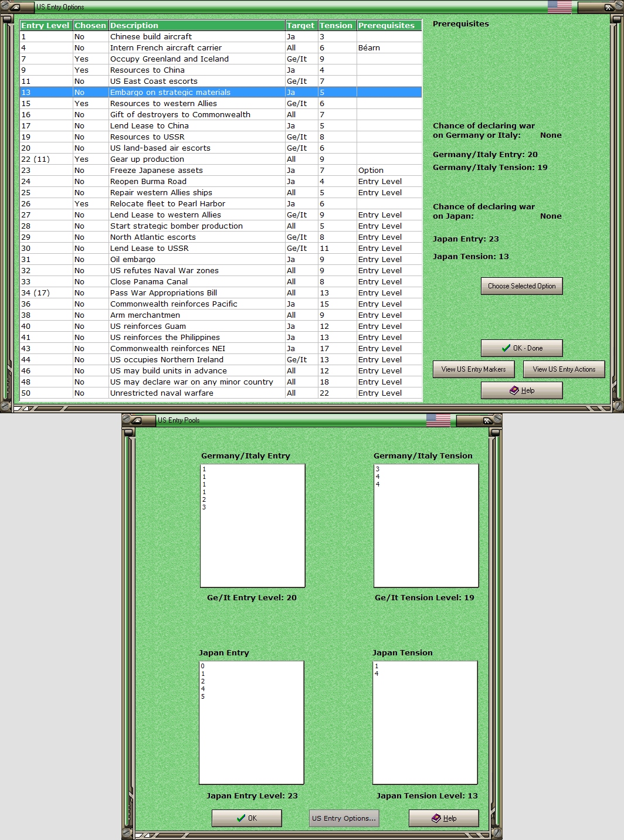Viewport: 624px width, 840px height.
Task: Select 'Resources to western Allies' row
Action: [221, 103]
